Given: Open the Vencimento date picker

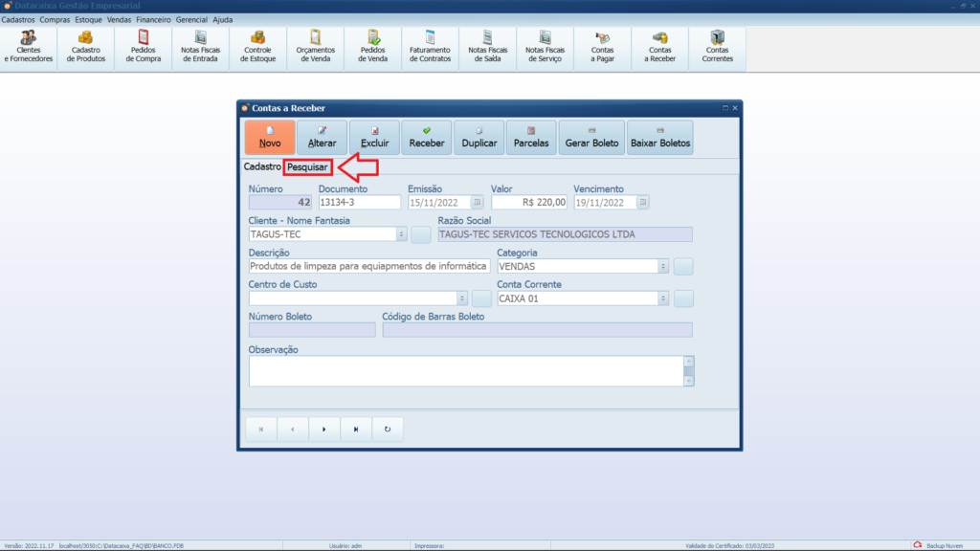Looking at the screenshot, I should (643, 203).
